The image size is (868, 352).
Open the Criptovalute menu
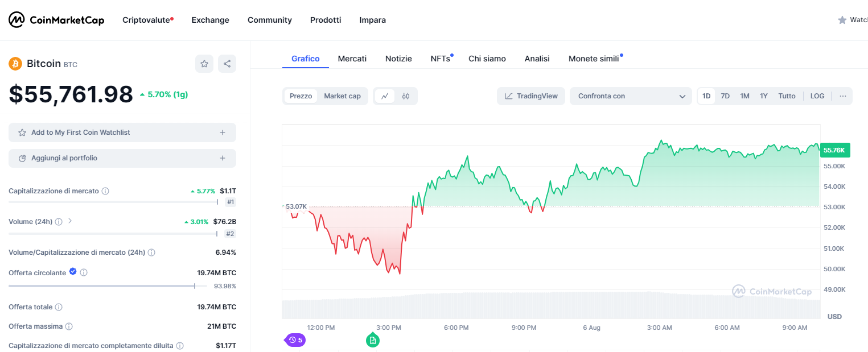pyautogui.click(x=147, y=20)
